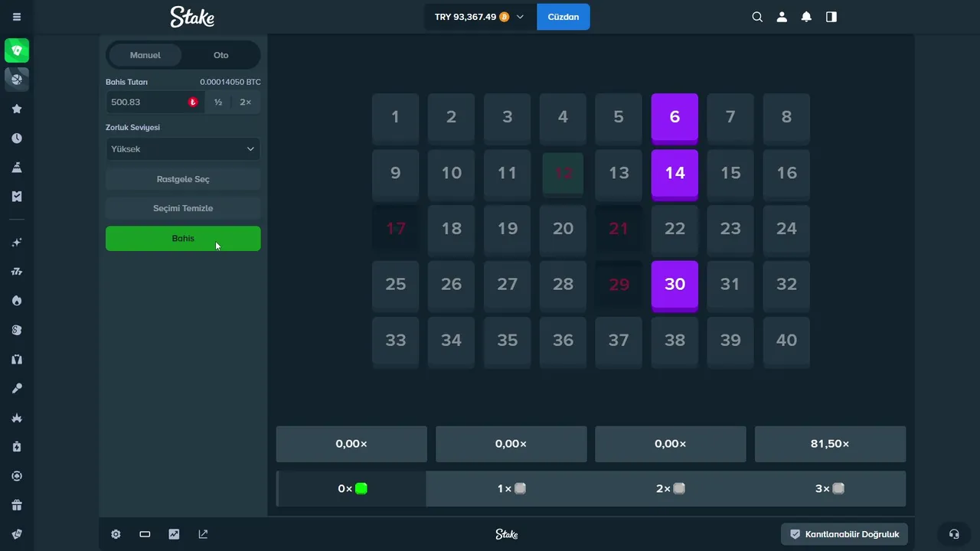The image size is (980, 551).
Task: Open Game Shows microphone icon in sidebar
Action: (17, 389)
